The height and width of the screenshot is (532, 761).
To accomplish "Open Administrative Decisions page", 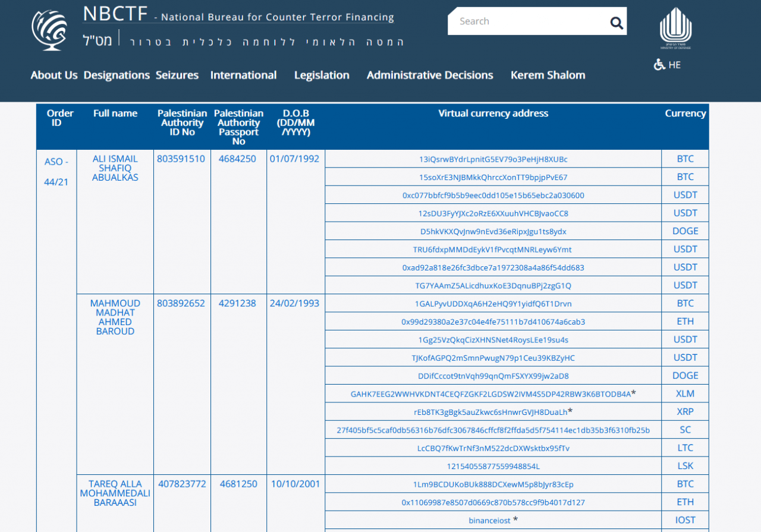I will pyautogui.click(x=430, y=75).
